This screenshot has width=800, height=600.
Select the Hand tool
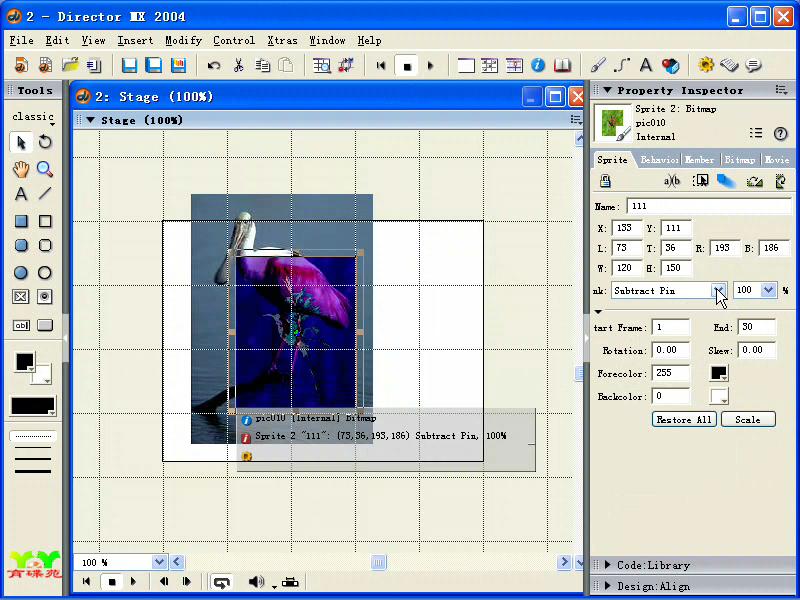[x=21, y=169]
